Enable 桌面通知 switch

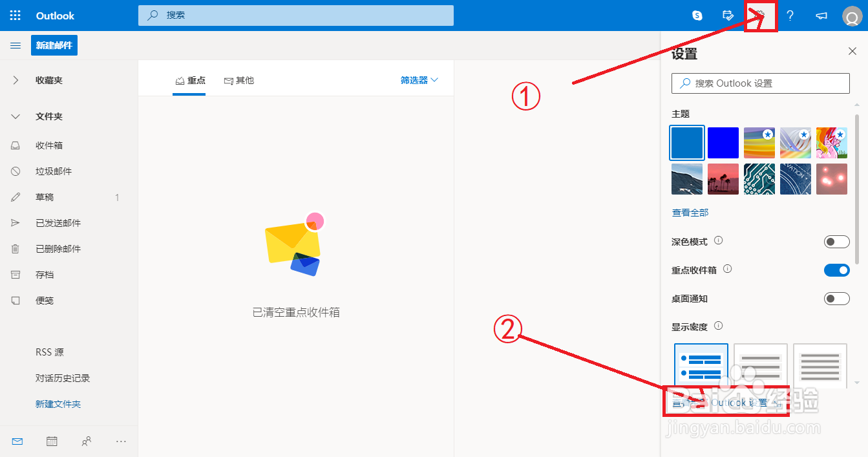[x=837, y=299]
